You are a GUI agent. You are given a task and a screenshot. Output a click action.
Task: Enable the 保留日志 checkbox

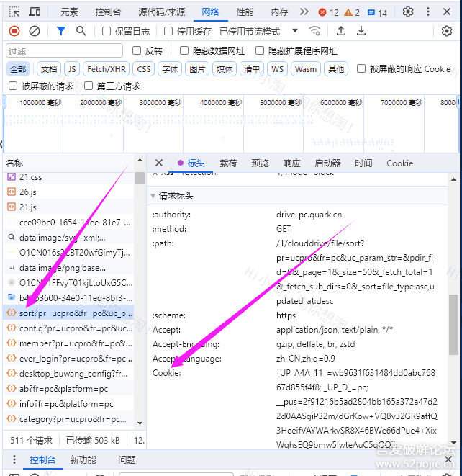point(107,31)
